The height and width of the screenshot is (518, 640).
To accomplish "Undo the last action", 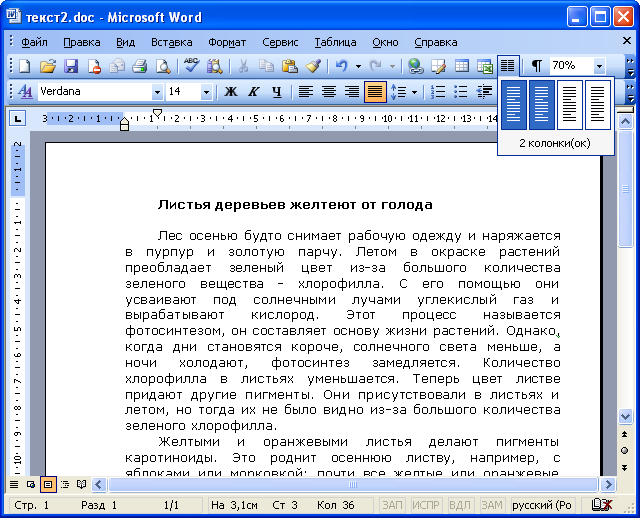I will tap(342, 66).
